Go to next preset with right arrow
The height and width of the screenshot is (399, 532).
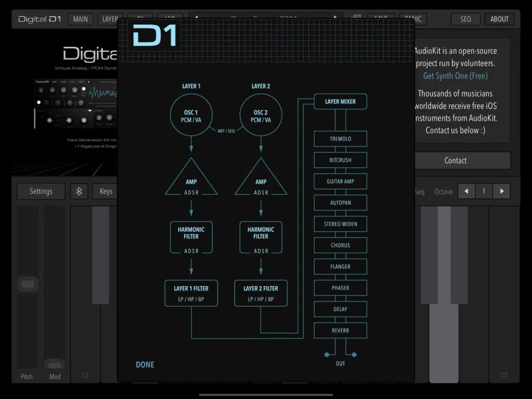click(336, 18)
